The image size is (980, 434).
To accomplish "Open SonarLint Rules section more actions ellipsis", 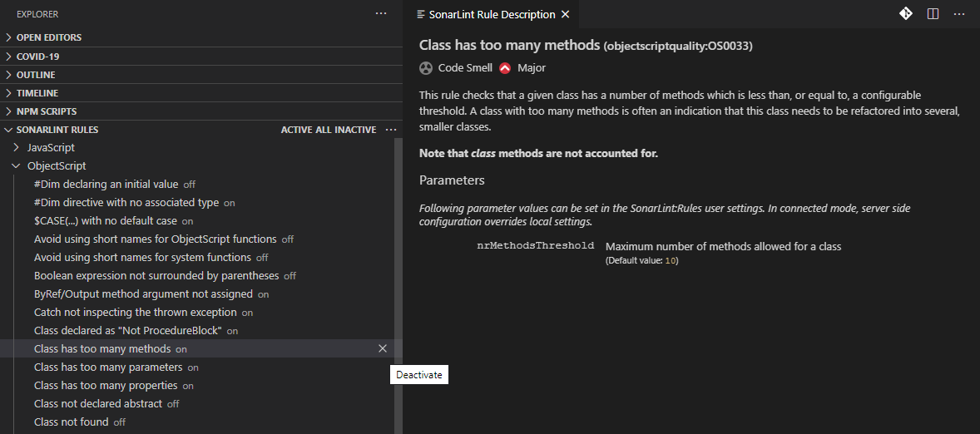I will [391, 130].
